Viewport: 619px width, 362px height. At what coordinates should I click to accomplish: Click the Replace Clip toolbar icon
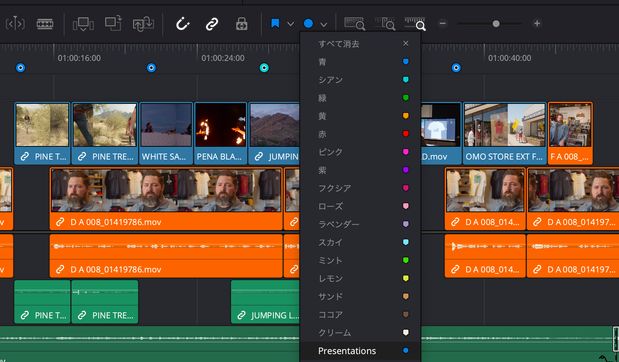(143, 24)
